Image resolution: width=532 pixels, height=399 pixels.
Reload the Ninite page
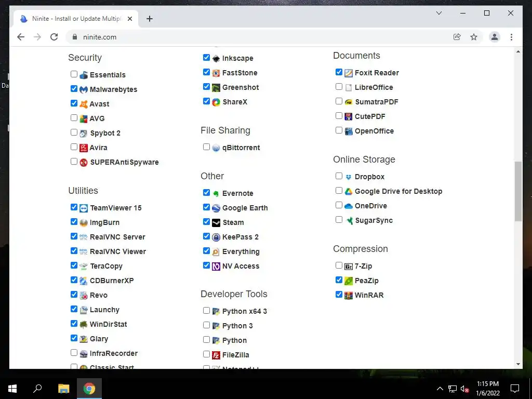(x=54, y=37)
